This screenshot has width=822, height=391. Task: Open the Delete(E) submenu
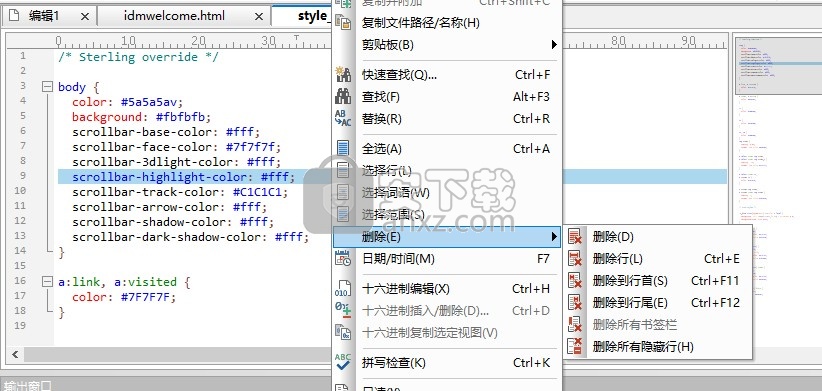447,237
